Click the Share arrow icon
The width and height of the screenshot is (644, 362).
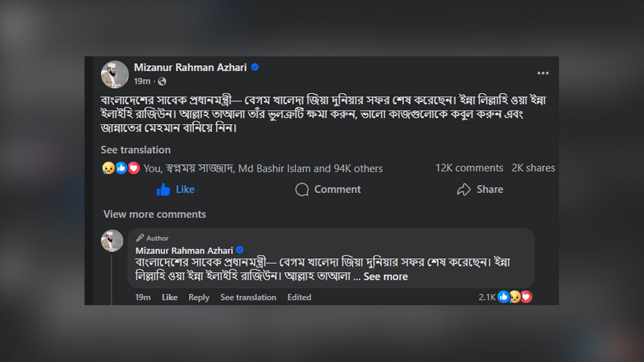coord(463,190)
